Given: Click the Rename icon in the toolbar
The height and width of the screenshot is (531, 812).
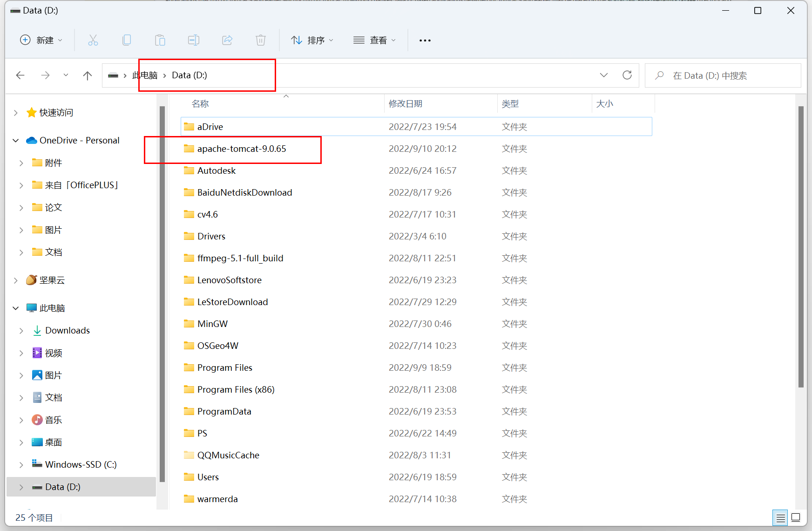Looking at the screenshot, I should 194,40.
